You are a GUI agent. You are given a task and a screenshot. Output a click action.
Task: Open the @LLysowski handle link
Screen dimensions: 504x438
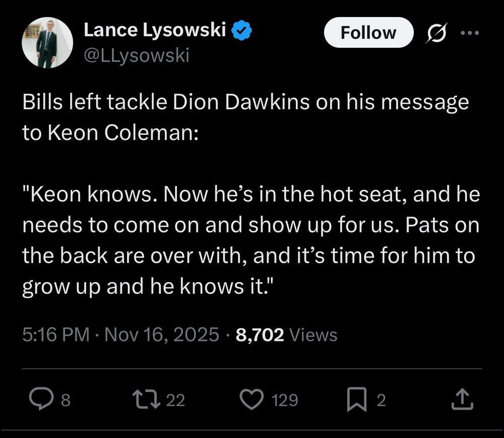pos(136,55)
